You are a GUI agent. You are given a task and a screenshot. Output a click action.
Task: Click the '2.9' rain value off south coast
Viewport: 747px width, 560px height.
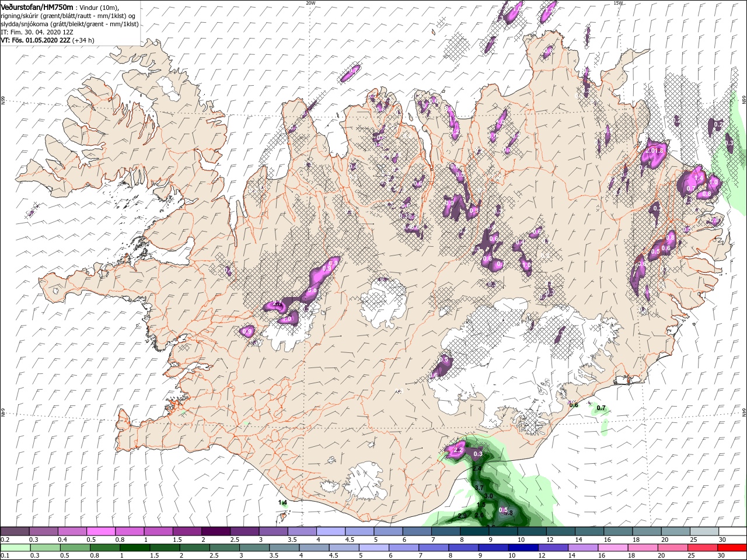click(x=462, y=516)
